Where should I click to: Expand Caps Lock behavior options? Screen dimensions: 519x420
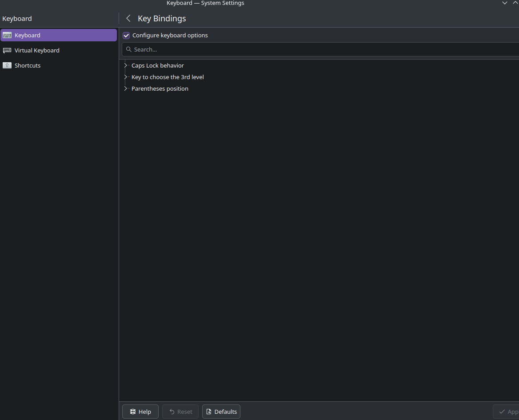point(125,65)
